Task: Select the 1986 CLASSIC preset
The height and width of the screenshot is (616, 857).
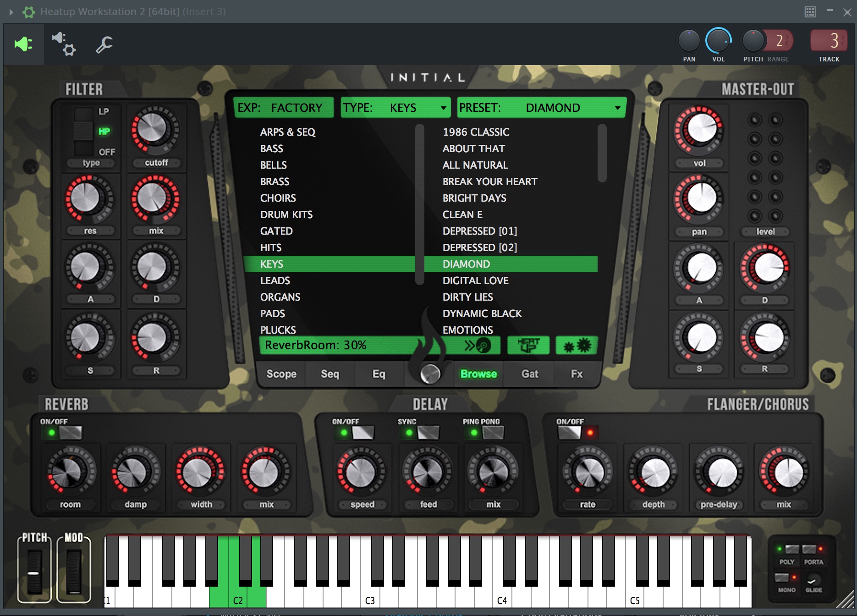Action: coord(511,132)
